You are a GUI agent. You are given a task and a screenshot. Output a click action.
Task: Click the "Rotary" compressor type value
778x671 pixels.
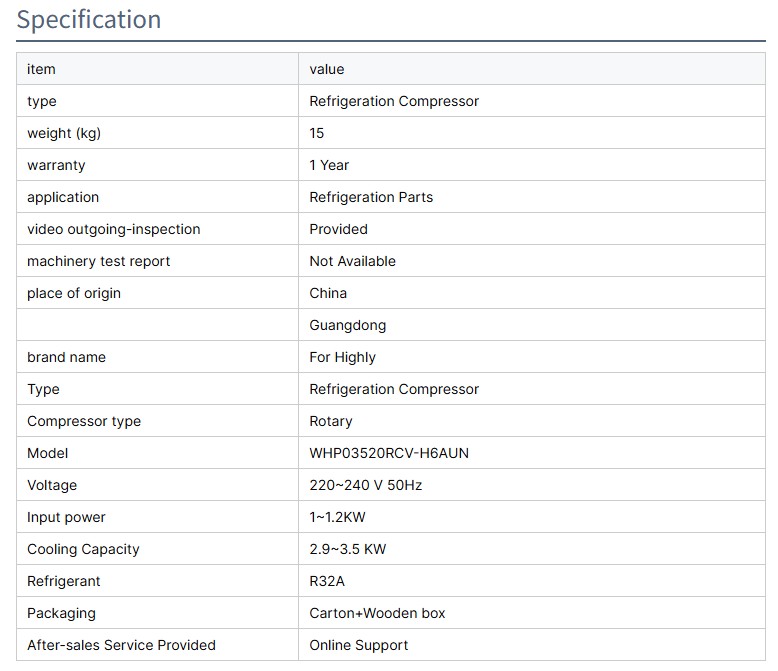pos(331,421)
